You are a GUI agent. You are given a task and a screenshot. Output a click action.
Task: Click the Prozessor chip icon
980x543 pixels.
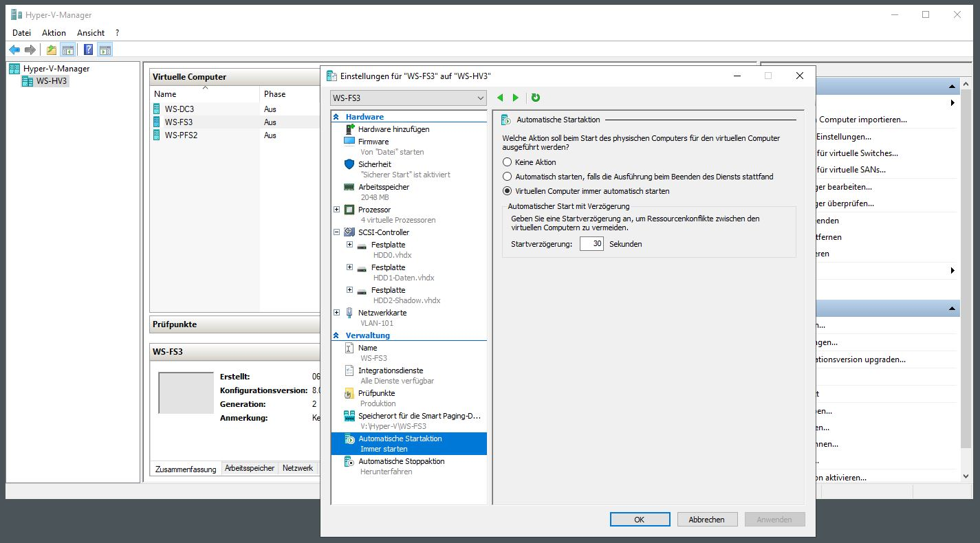[349, 210]
